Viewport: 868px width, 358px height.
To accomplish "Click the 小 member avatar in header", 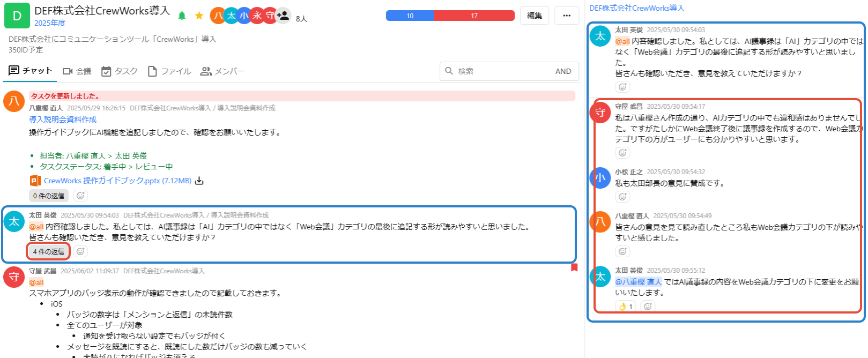I will (244, 16).
